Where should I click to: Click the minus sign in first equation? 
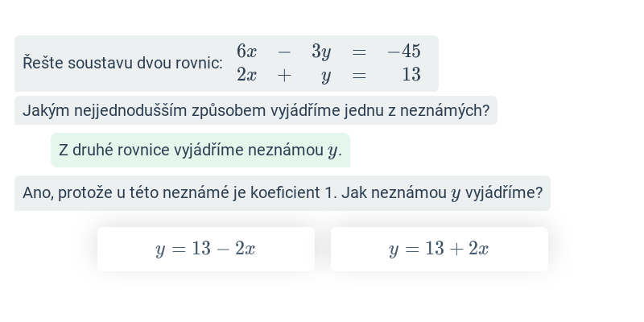tap(284, 52)
